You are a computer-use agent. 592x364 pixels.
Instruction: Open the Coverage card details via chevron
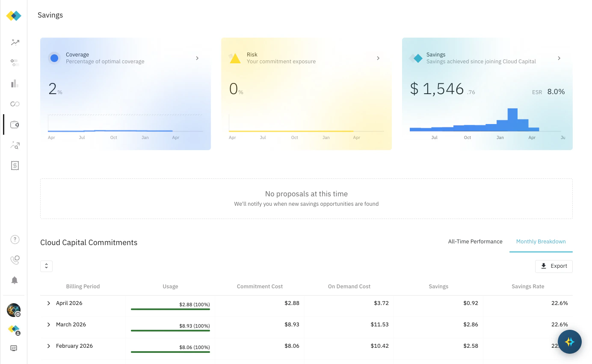[x=197, y=58]
